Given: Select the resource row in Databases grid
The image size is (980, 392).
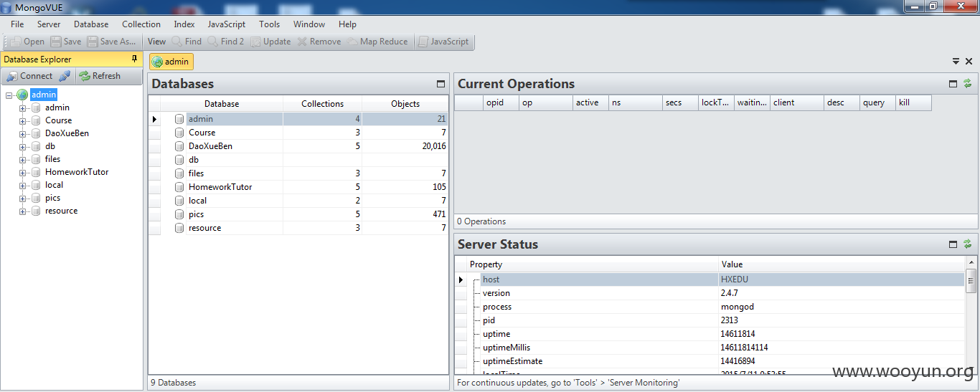Looking at the screenshot, I should coord(298,228).
